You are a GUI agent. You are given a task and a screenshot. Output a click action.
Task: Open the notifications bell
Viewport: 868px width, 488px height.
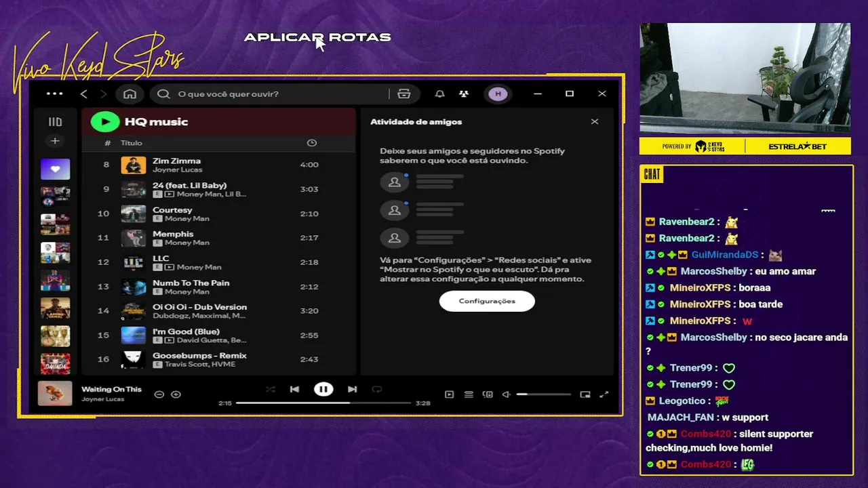(x=439, y=94)
